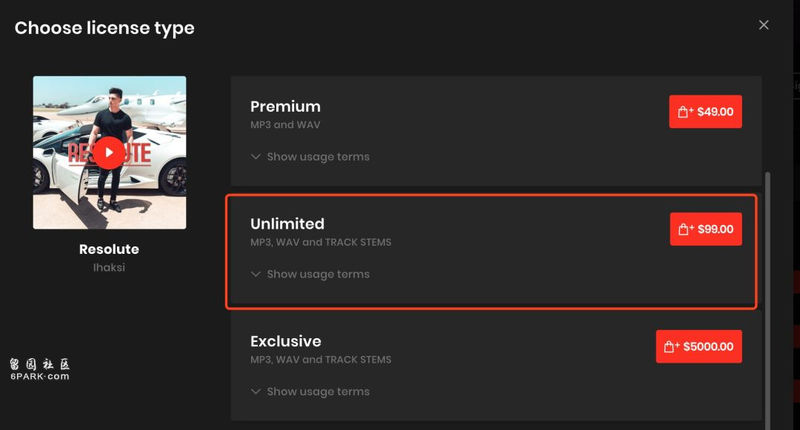Image resolution: width=800 pixels, height=430 pixels.
Task: Expand Unlimited license usage terms
Action: click(310, 274)
